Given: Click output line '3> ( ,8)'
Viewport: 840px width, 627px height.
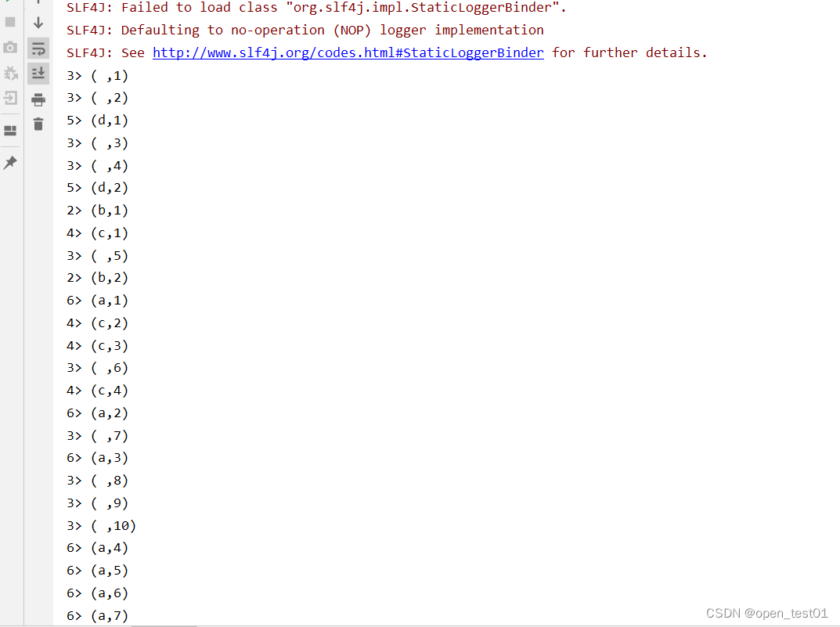Looking at the screenshot, I should click(98, 481).
